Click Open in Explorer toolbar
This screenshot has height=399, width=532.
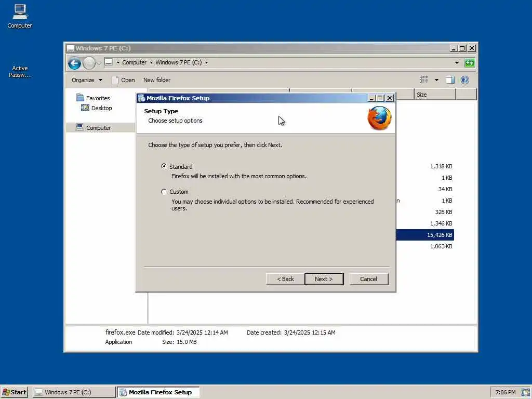tap(123, 80)
